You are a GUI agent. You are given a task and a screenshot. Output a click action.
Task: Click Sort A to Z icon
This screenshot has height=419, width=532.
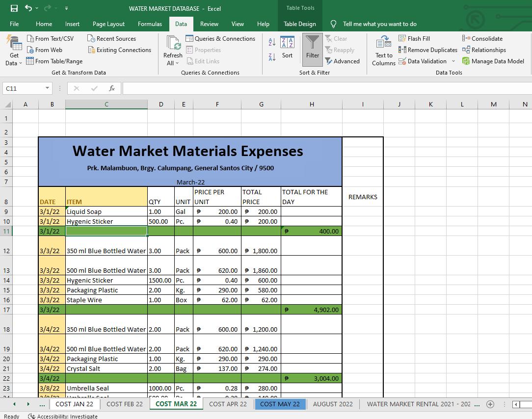pos(272,42)
